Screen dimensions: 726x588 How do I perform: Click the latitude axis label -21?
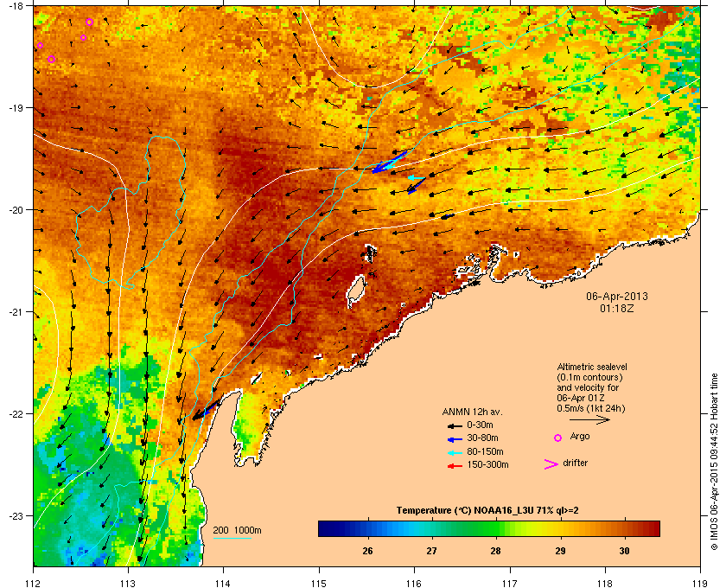16,311
